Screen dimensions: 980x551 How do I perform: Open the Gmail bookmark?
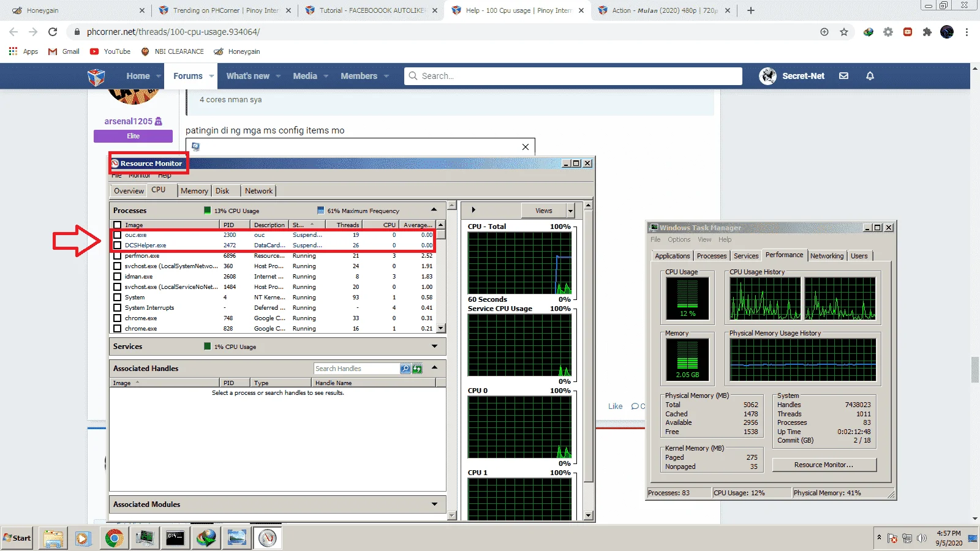pos(64,51)
